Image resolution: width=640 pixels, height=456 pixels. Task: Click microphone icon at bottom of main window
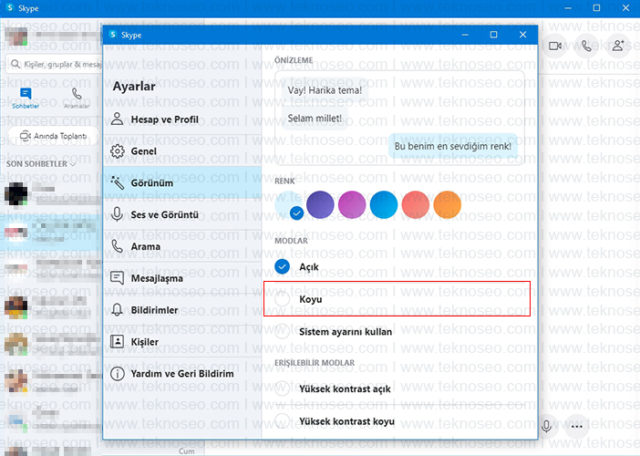pos(547,426)
